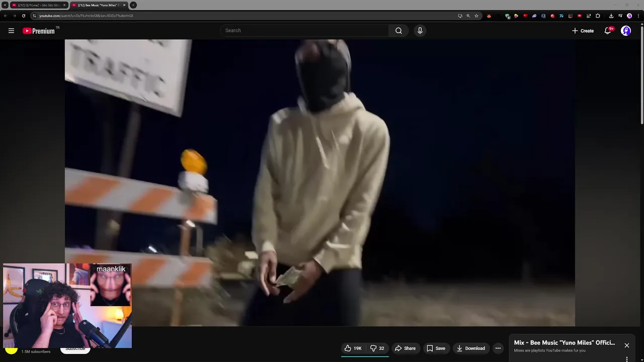Go back in browser history
The height and width of the screenshot is (362, 644).
click(x=6, y=16)
